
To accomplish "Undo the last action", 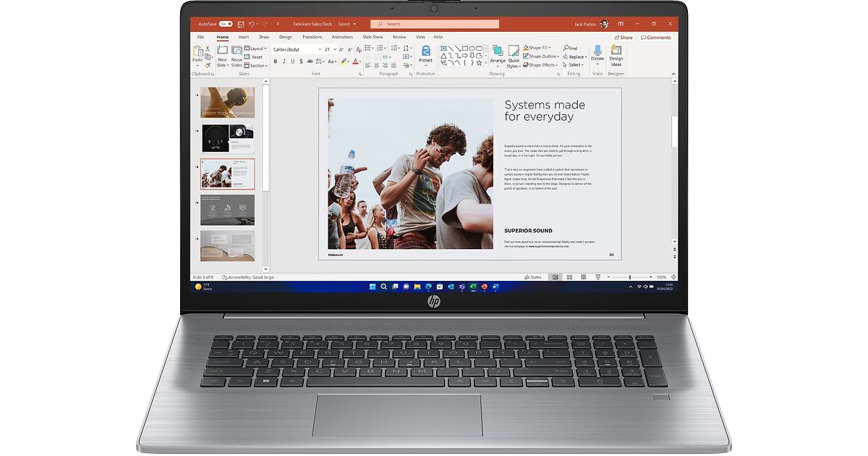I will pyautogui.click(x=251, y=24).
